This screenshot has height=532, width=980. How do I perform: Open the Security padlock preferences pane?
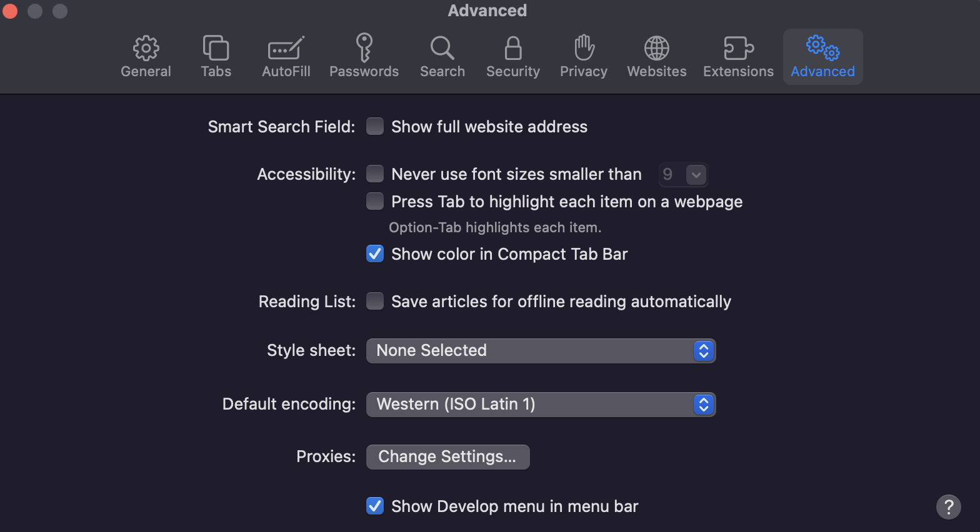(x=512, y=57)
